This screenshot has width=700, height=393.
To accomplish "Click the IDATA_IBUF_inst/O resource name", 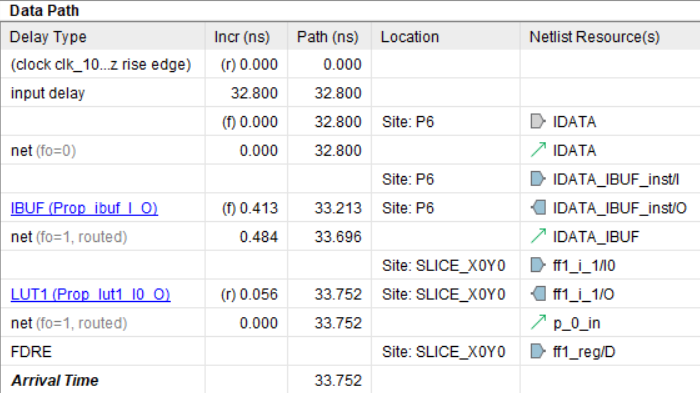I will tap(620, 208).
